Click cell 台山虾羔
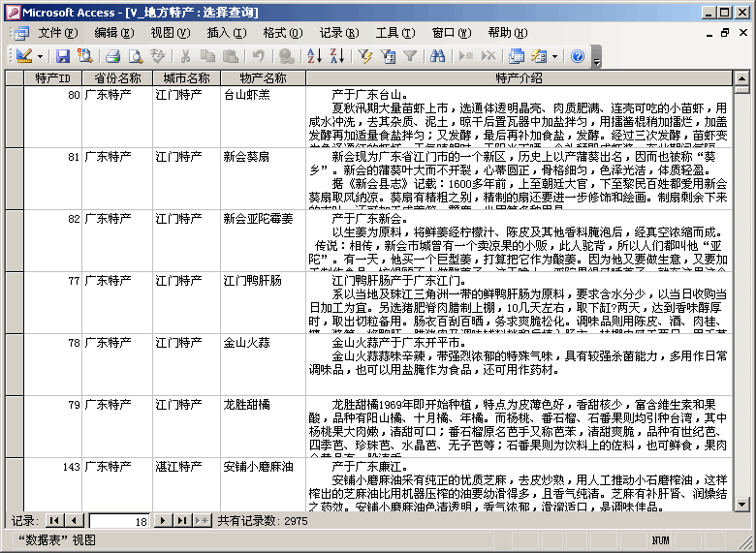The height and width of the screenshot is (553, 756). coord(264,116)
